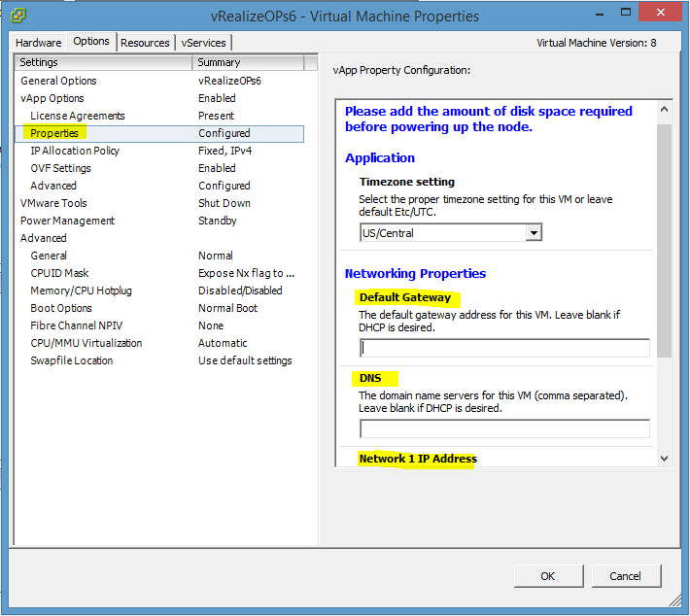Image resolution: width=690 pixels, height=616 pixels.
Task: Select Boot Options setting
Action: tap(159, 308)
